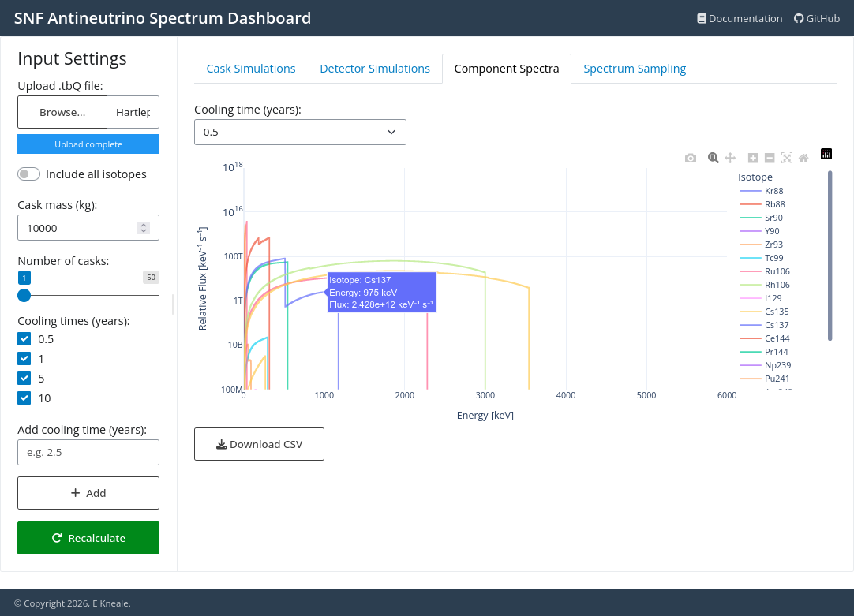
Task: Toggle Zr93 trace in legend
Action: pos(762,245)
